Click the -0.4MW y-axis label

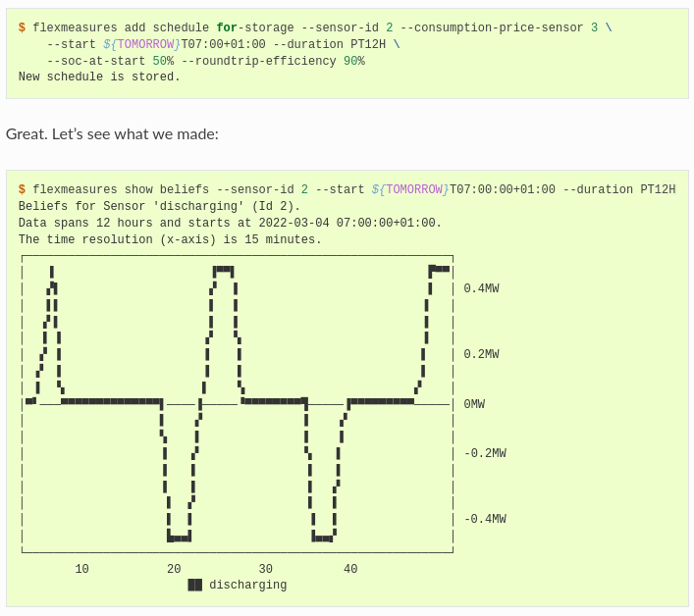point(485,519)
